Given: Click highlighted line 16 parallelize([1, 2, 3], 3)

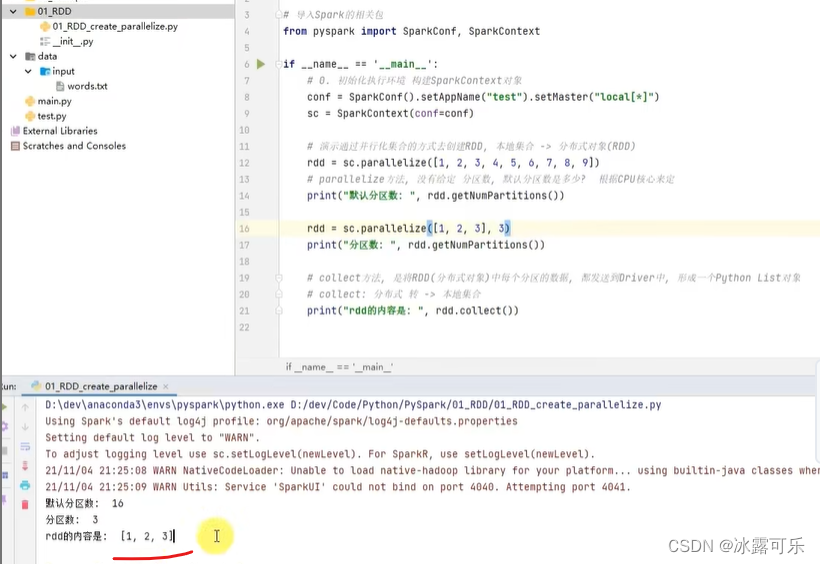Looking at the screenshot, I should tap(408, 229).
